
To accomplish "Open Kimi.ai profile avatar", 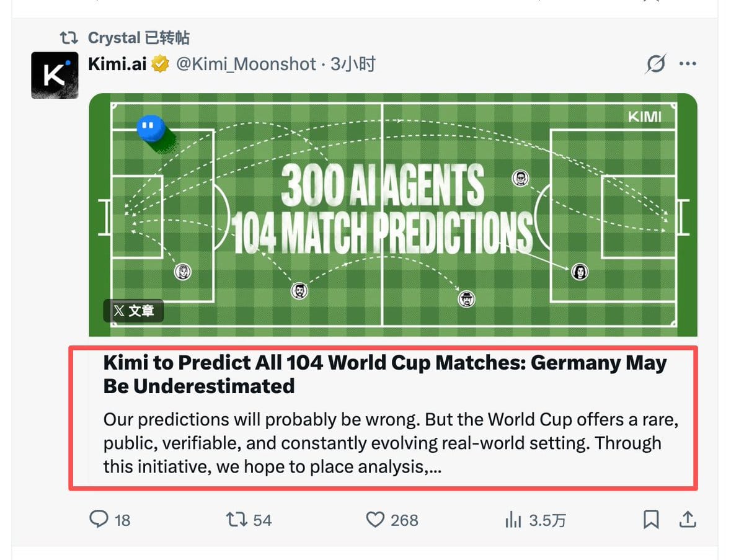I will tap(55, 76).
